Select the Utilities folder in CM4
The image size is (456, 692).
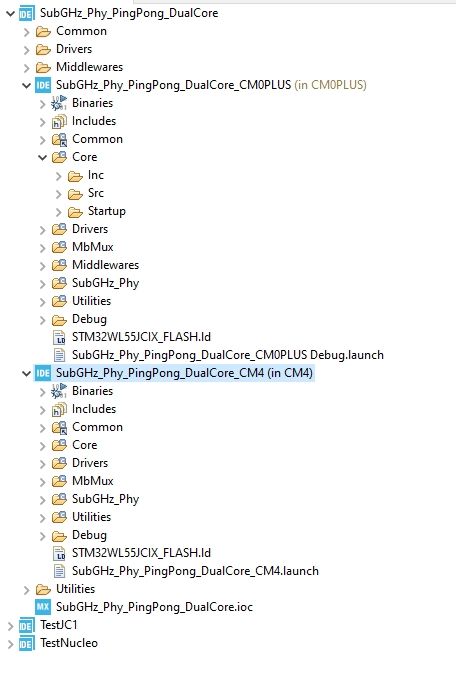click(x=91, y=517)
